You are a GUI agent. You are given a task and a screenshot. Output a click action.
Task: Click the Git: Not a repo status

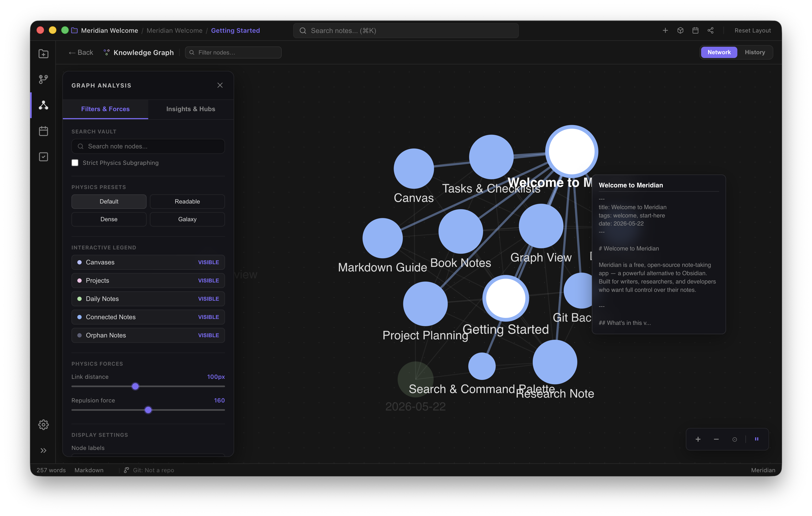[x=149, y=470]
